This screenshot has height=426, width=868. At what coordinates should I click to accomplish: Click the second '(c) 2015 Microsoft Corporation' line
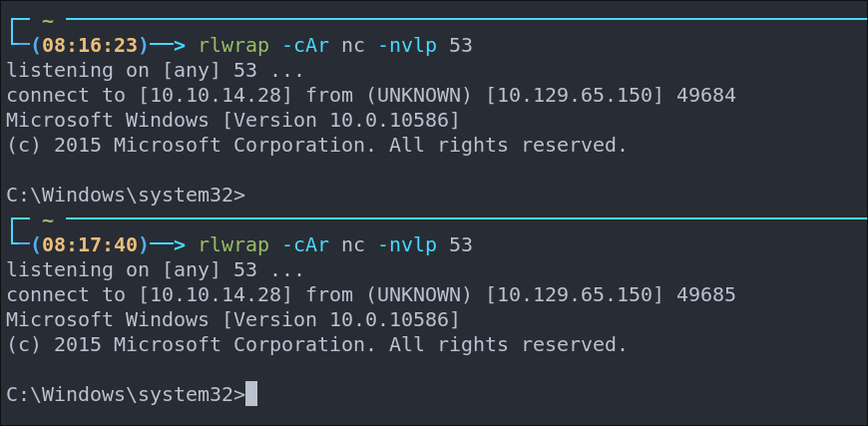[x=185, y=344]
